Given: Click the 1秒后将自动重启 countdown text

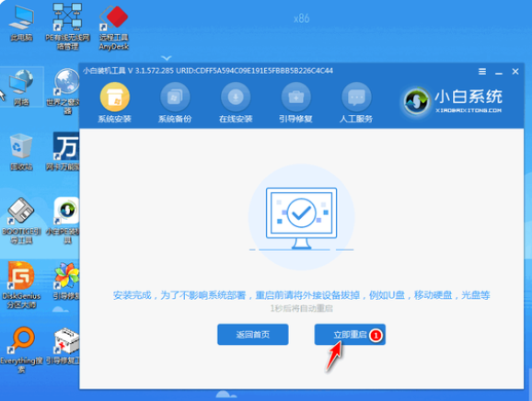Looking at the screenshot, I should point(301,308).
